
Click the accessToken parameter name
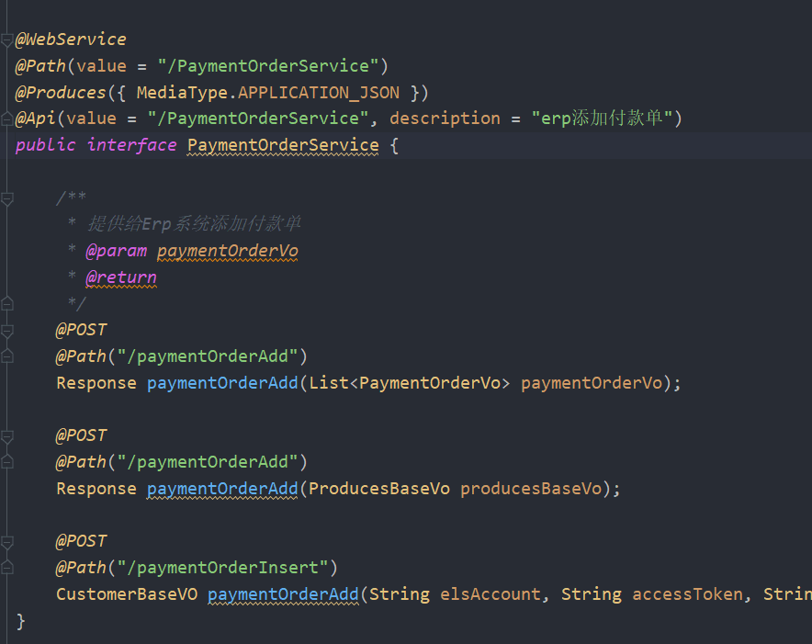coord(687,594)
